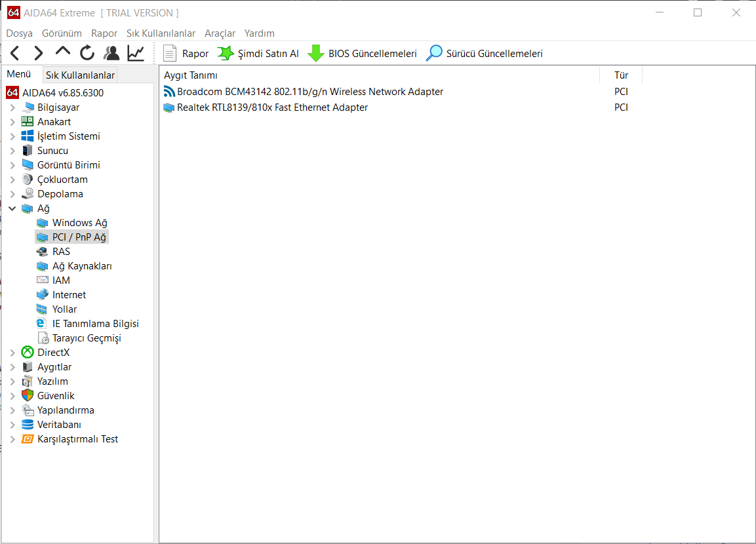Click the Bilgisayar computer icon in tree
The height and width of the screenshot is (544, 756).
pos(28,107)
